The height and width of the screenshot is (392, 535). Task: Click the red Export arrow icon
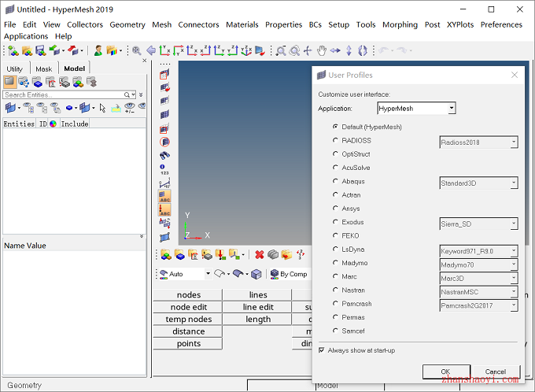pyautogui.click(x=72, y=51)
